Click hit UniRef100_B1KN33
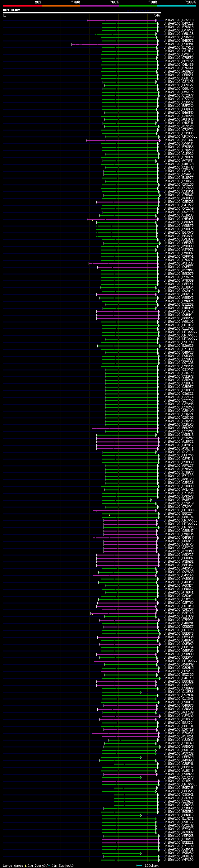Screen dimensions: 199x868 coord(178,654)
